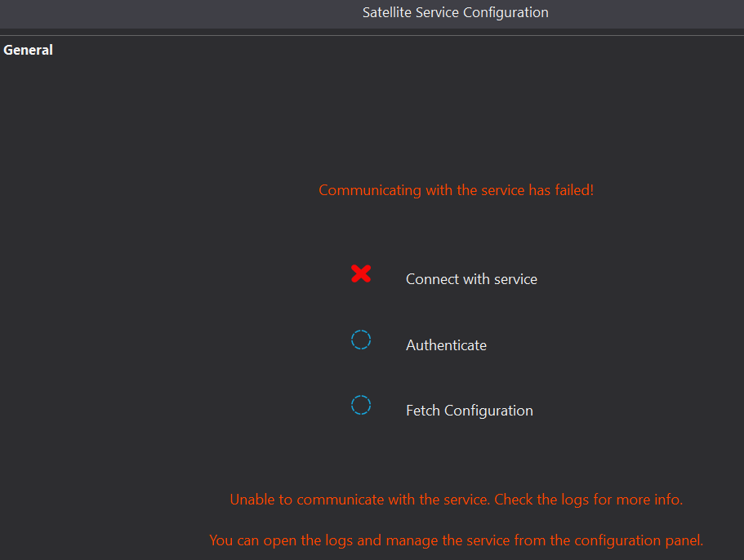Click "configuration panel" at the bottom message's end
The width and height of the screenshot is (744, 560).
click(x=639, y=540)
